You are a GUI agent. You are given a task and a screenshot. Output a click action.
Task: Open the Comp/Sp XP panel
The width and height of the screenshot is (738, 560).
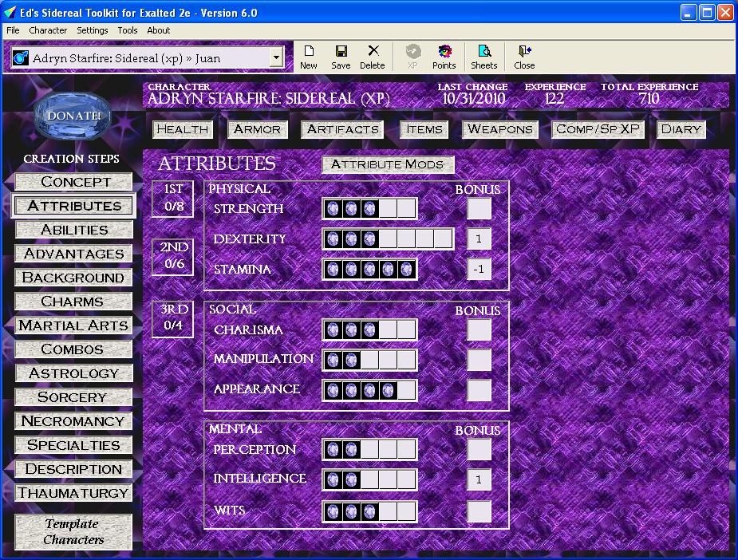coord(598,129)
